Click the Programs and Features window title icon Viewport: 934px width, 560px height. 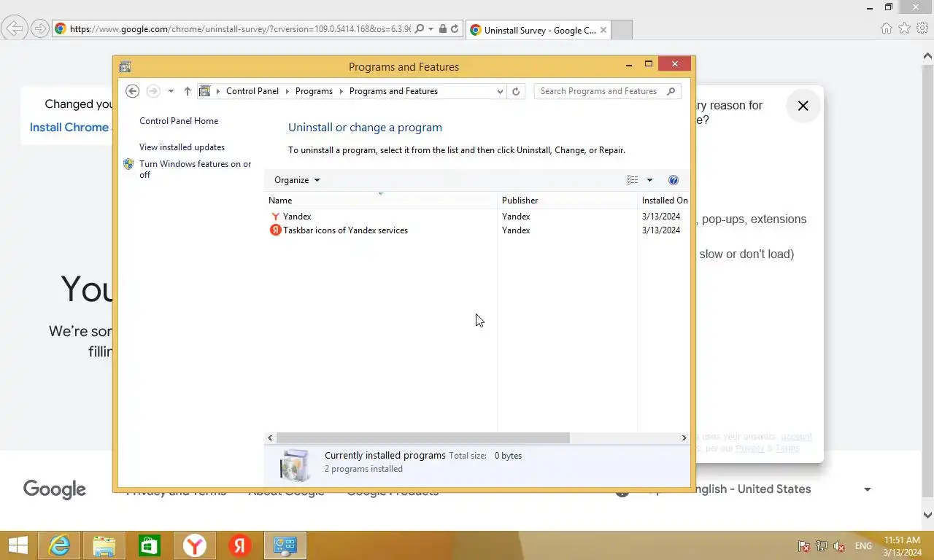(125, 66)
